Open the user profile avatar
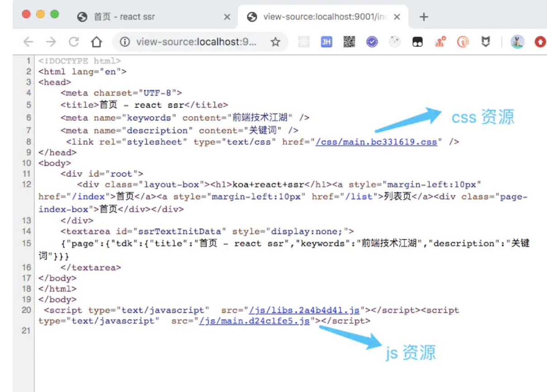547x392 pixels. [518, 42]
